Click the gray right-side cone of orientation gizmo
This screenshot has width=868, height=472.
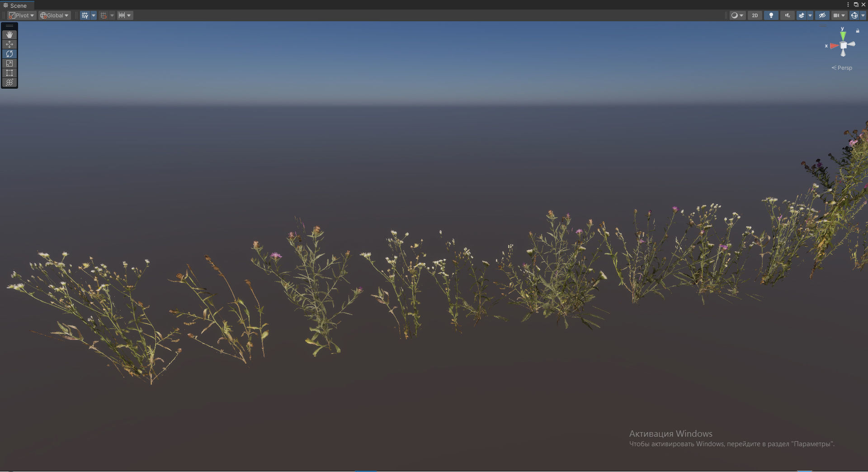pos(852,44)
